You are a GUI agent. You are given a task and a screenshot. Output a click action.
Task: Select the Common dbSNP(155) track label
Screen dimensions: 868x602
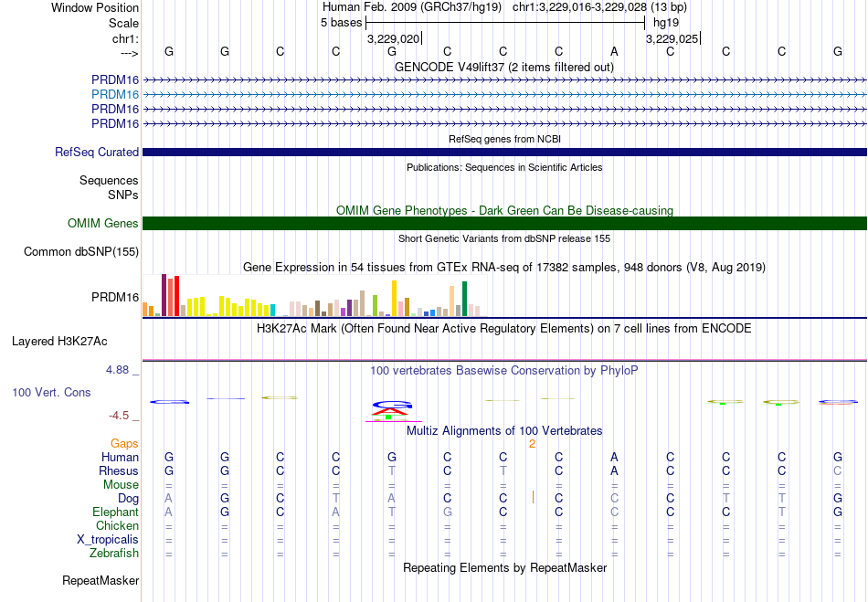[81, 252]
